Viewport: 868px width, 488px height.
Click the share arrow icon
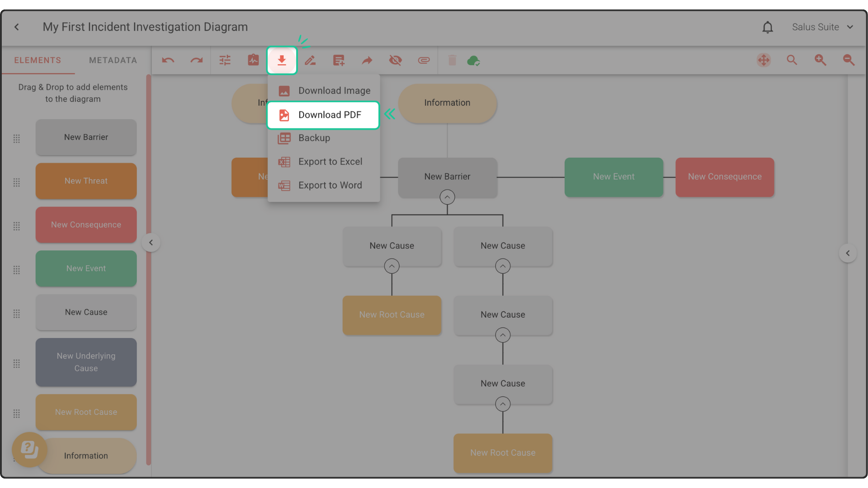pyautogui.click(x=367, y=60)
